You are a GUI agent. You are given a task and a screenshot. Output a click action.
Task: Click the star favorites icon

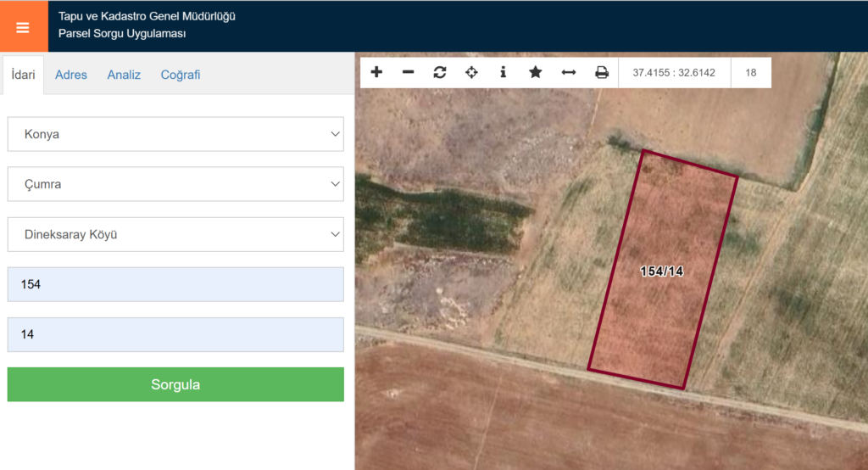click(x=536, y=72)
